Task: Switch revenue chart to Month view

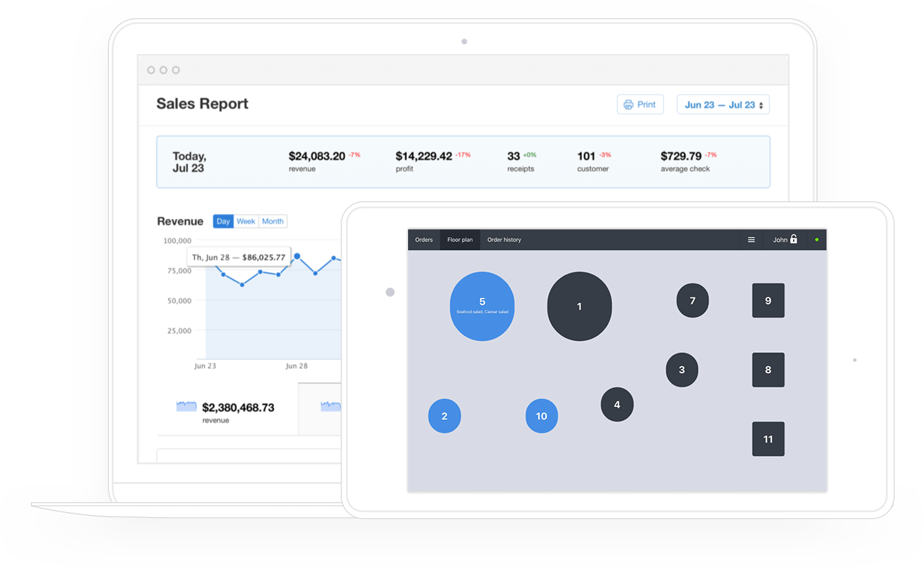Action: 273,221
